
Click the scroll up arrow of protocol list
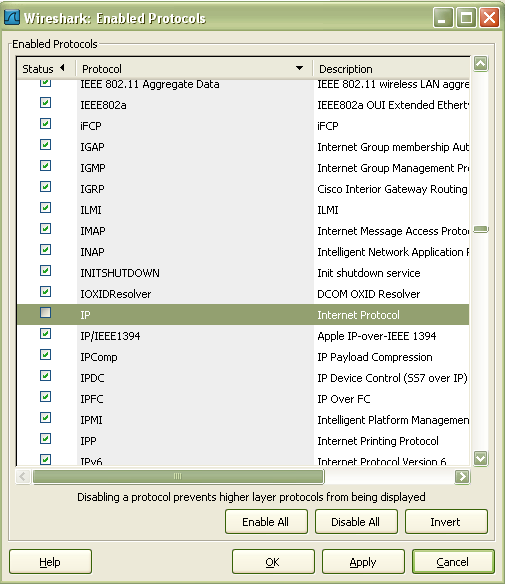[480, 64]
